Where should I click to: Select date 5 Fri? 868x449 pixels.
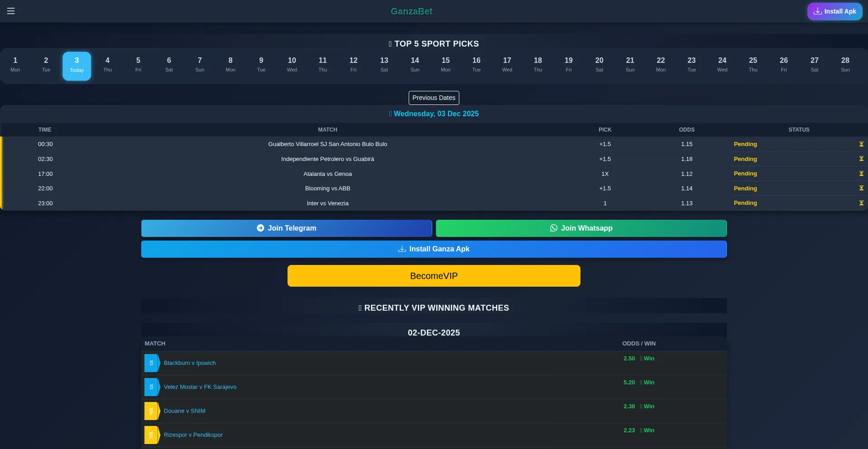pyautogui.click(x=138, y=64)
